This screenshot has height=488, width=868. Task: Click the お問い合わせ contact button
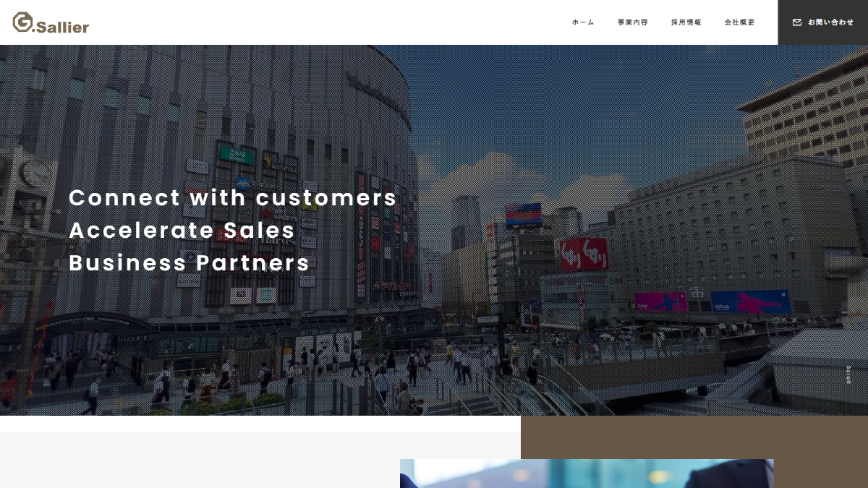tap(823, 22)
